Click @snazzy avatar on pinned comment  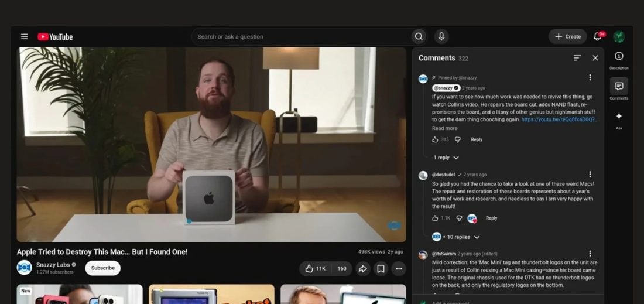pos(423,79)
